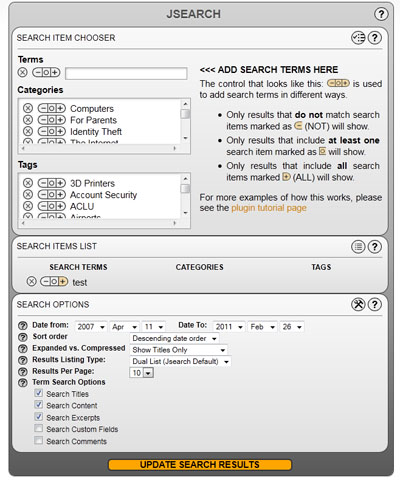Toggle Search Item Chooser list icon

pos(358,38)
